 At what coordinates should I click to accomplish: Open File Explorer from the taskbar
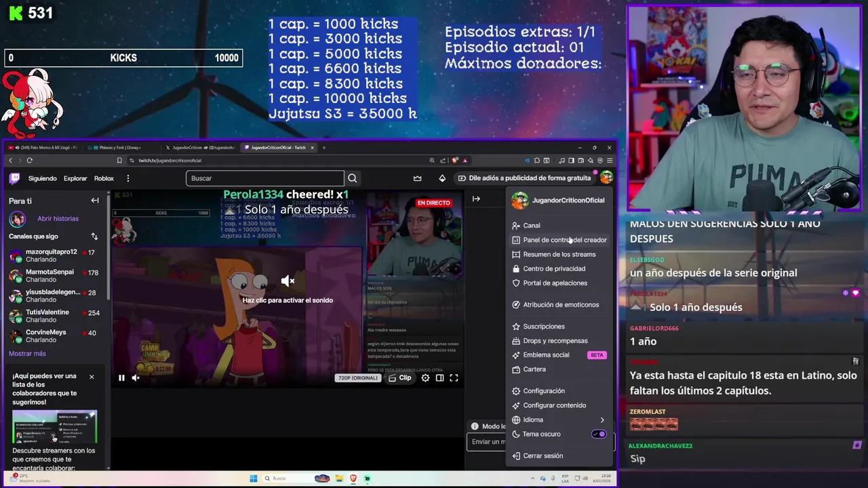pos(339,479)
